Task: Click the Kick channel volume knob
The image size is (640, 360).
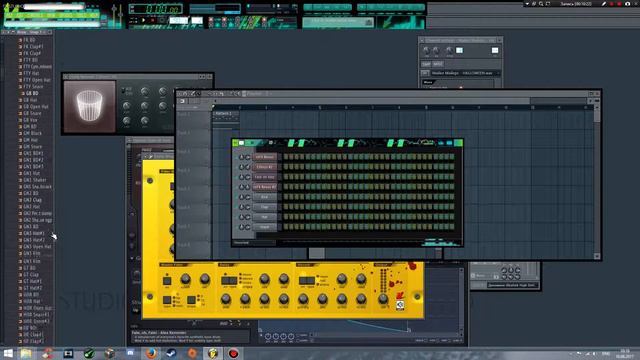Action: [x=247, y=197]
